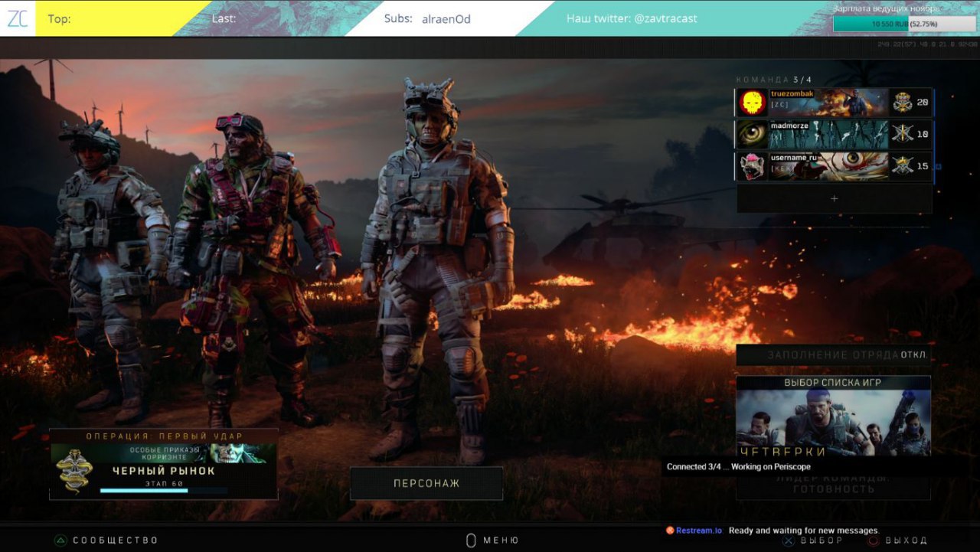The image size is (980, 552).
Task: Click the Last: label in overlay
Action: tap(224, 18)
